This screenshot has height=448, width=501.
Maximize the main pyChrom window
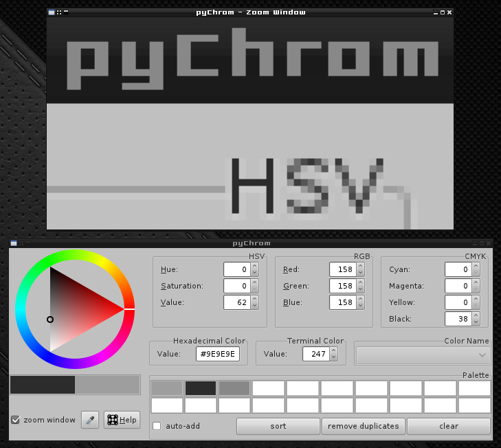(480, 243)
